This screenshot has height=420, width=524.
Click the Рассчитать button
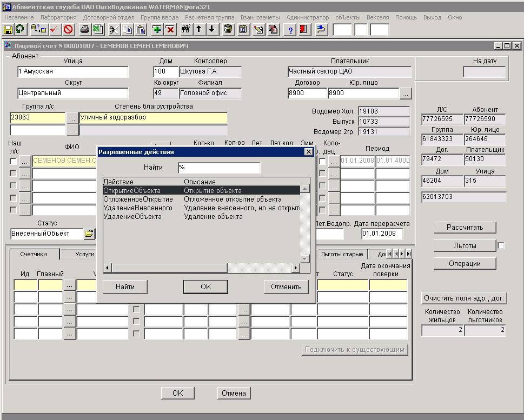[465, 228]
